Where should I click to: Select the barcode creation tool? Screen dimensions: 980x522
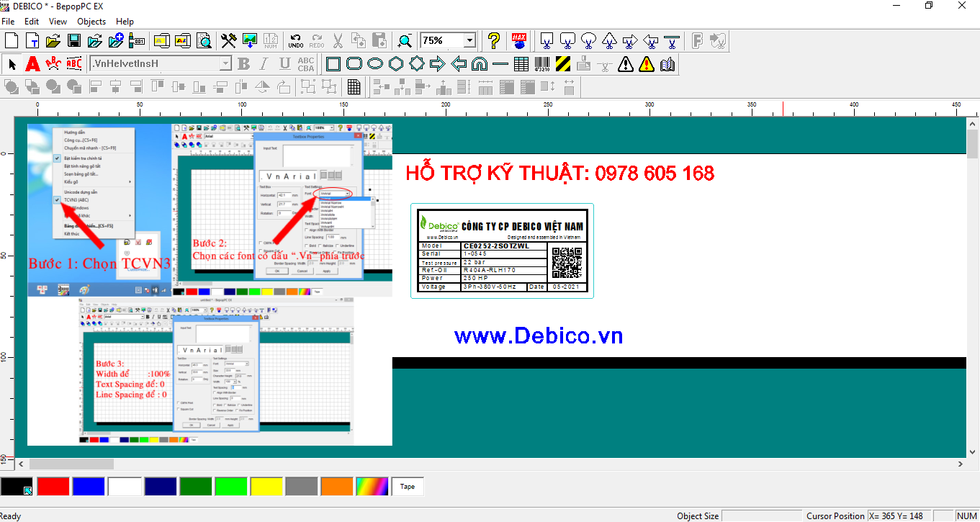click(541, 64)
